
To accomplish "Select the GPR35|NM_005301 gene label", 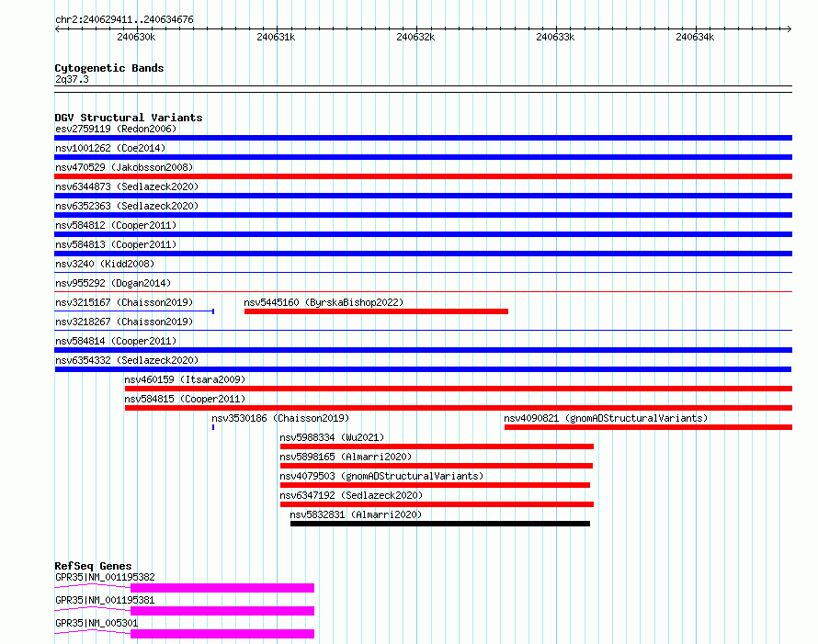I will (97, 623).
